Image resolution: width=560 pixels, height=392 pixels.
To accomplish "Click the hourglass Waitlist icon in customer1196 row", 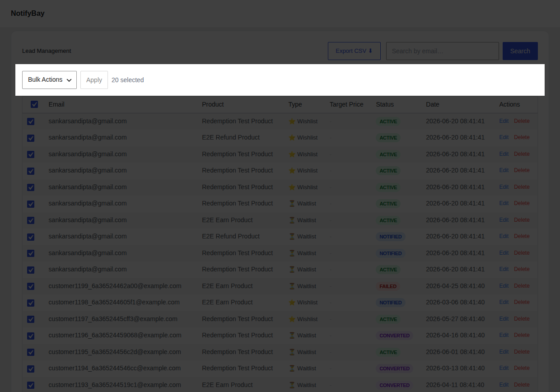I will coord(292,336).
